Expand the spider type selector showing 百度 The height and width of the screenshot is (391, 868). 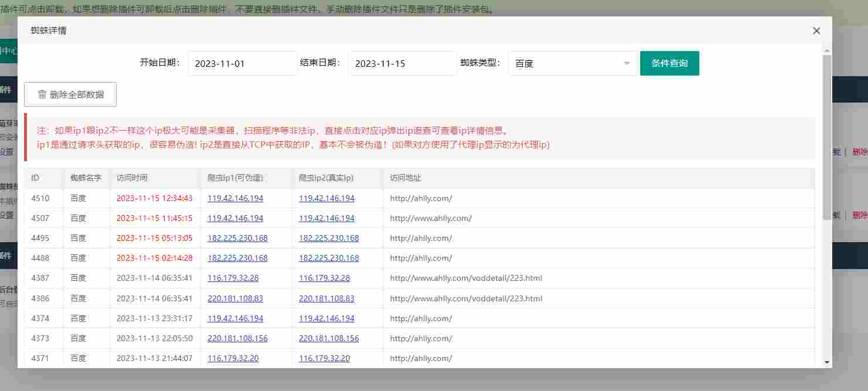click(571, 63)
